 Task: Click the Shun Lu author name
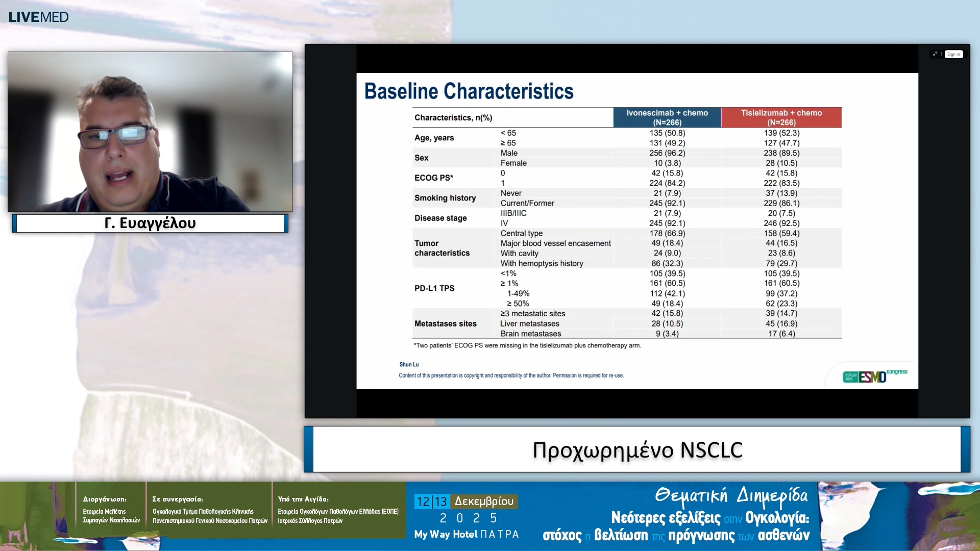pos(409,364)
